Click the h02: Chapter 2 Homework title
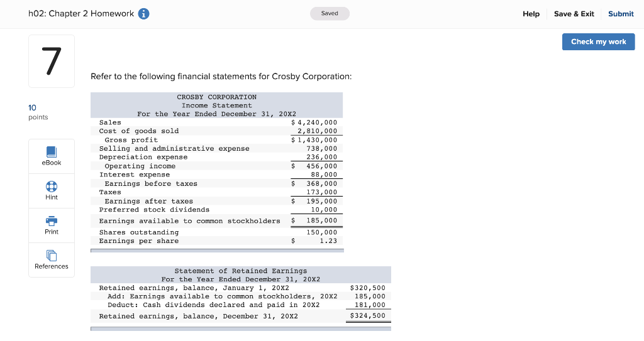The width and height of the screenshot is (644, 341). 81,14
